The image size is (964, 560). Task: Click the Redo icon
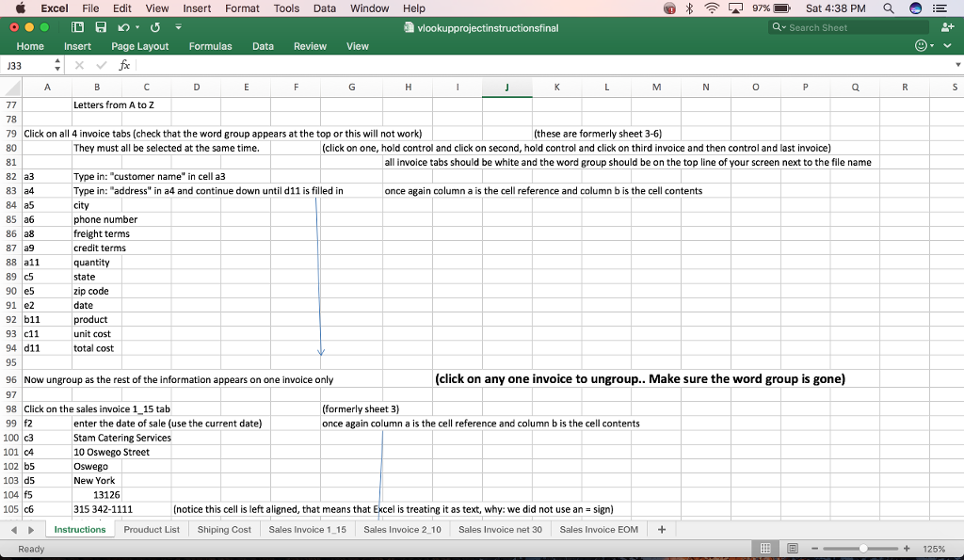(x=154, y=28)
